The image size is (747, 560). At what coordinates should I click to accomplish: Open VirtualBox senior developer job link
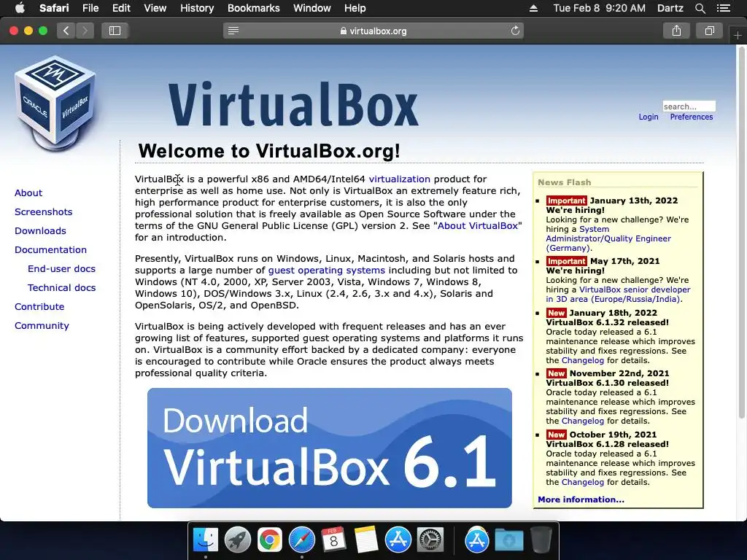618,295
